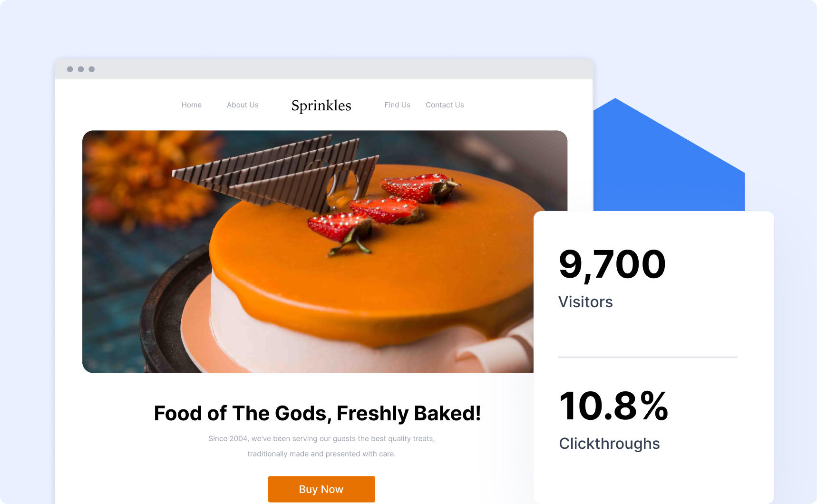This screenshot has height=504, width=817.
Task: Open the Contact Us link
Action: 445,105
